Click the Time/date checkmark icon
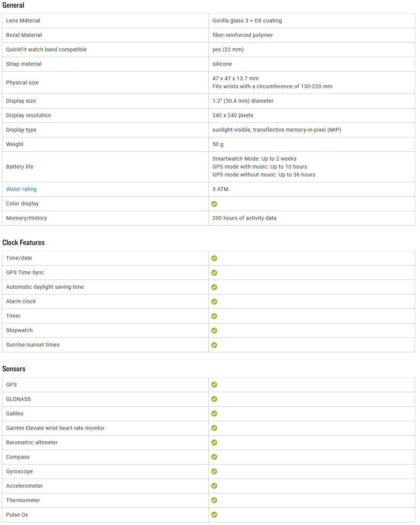Image resolution: width=420 pixels, height=525 pixels. coord(214,258)
